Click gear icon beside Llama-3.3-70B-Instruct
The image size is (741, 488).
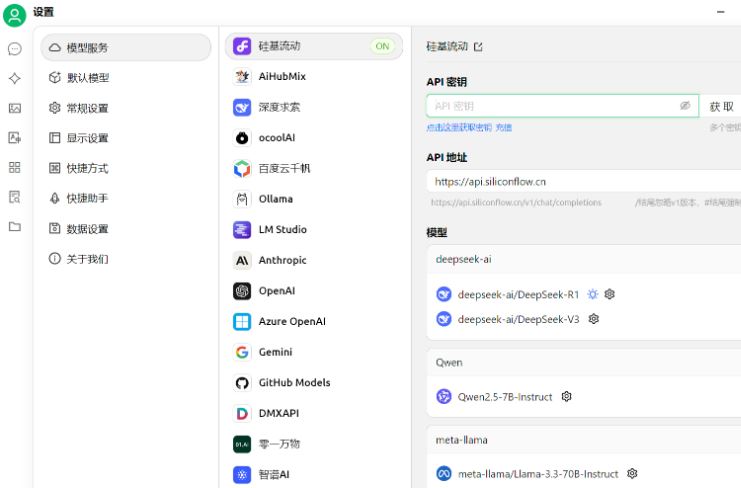(x=632, y=473)
